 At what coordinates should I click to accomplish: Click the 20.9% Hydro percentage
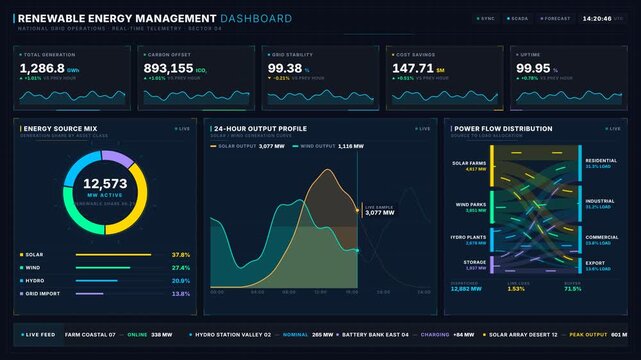point(181,281)
